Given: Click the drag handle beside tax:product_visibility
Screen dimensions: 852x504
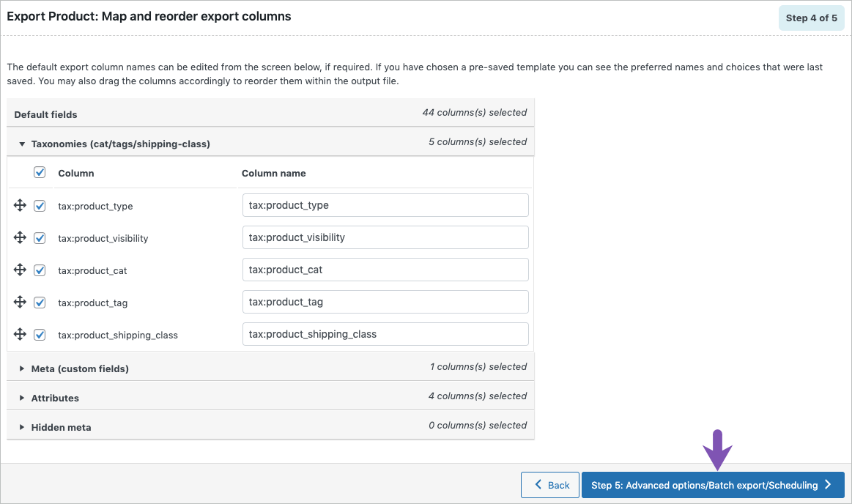Looking at the screenshot, I should click(x=20, y=237).
